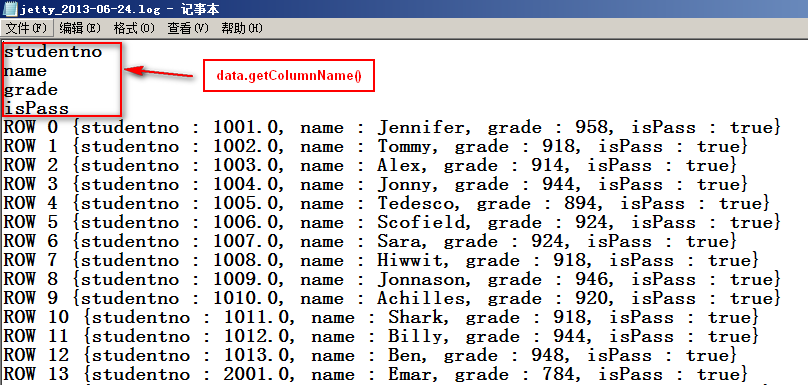Open the 格式(O) menu
This screenshot has width=808, height=385.
(134, 28)
